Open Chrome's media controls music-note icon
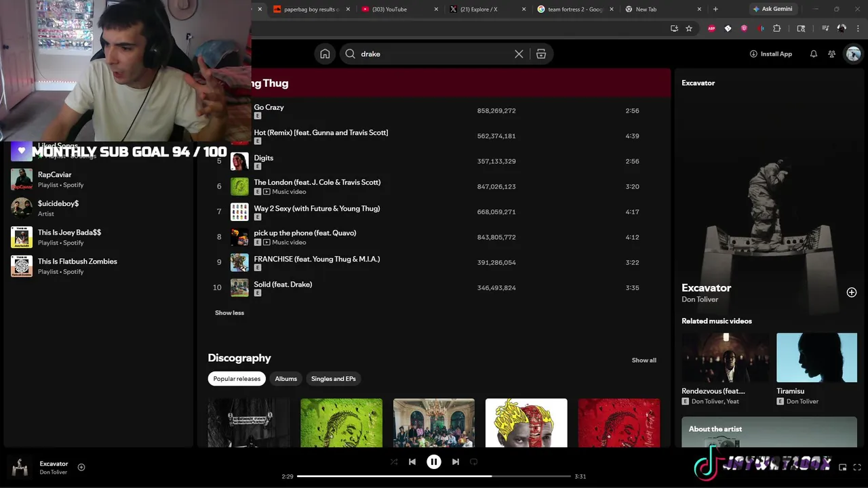868x488 pixels. click(x=825, y=28)
